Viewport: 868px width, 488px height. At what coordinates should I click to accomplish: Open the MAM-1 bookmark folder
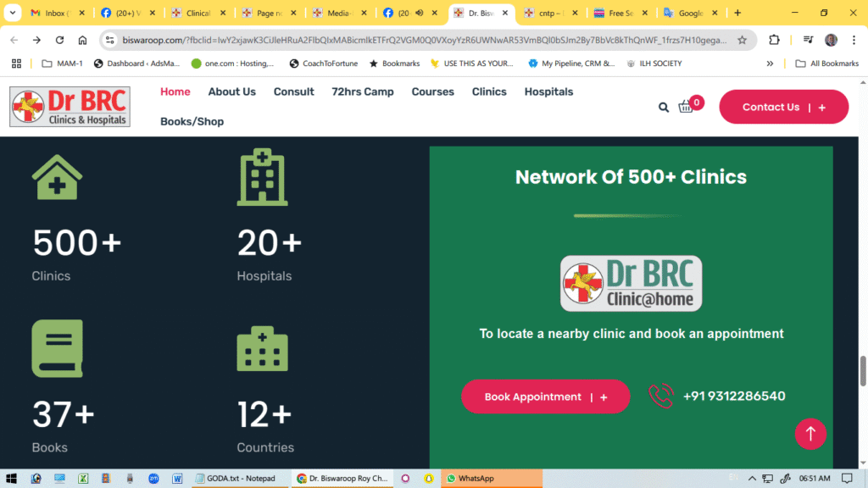(62, 64)
